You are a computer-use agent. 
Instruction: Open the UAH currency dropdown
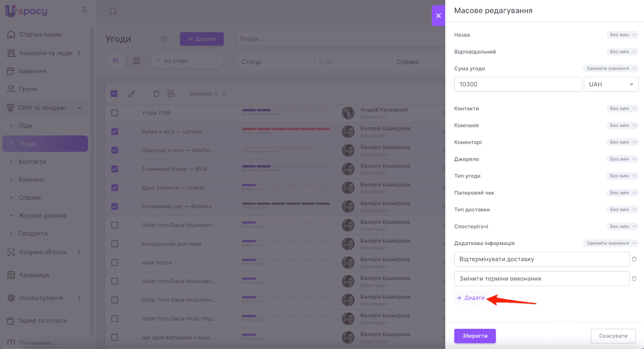[611, 84]
